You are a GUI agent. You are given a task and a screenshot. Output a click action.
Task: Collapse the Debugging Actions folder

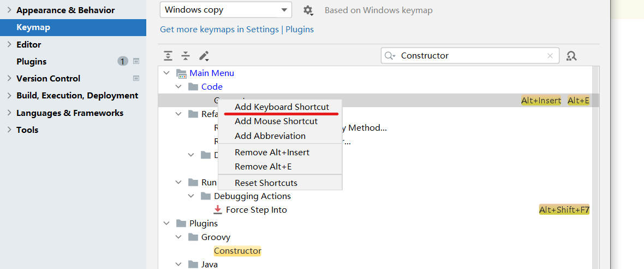point(191,196)
